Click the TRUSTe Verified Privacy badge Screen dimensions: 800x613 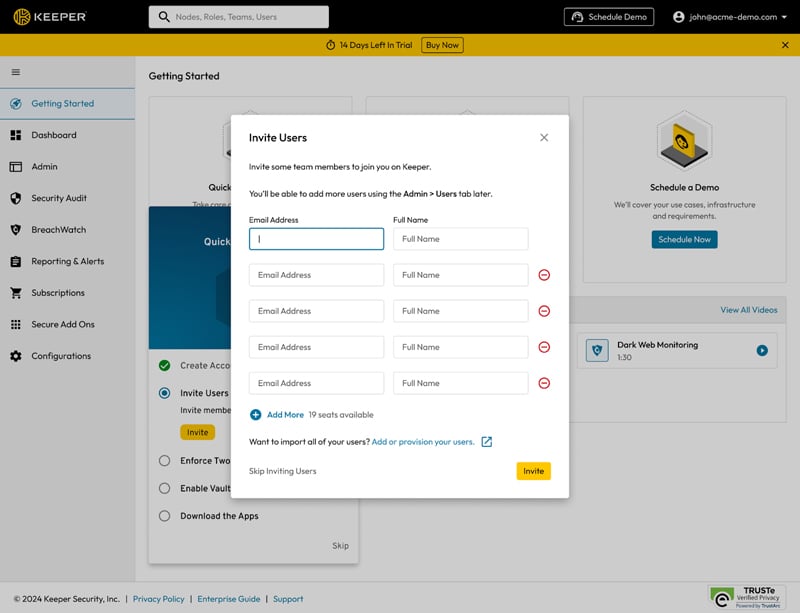coord(746,597)
